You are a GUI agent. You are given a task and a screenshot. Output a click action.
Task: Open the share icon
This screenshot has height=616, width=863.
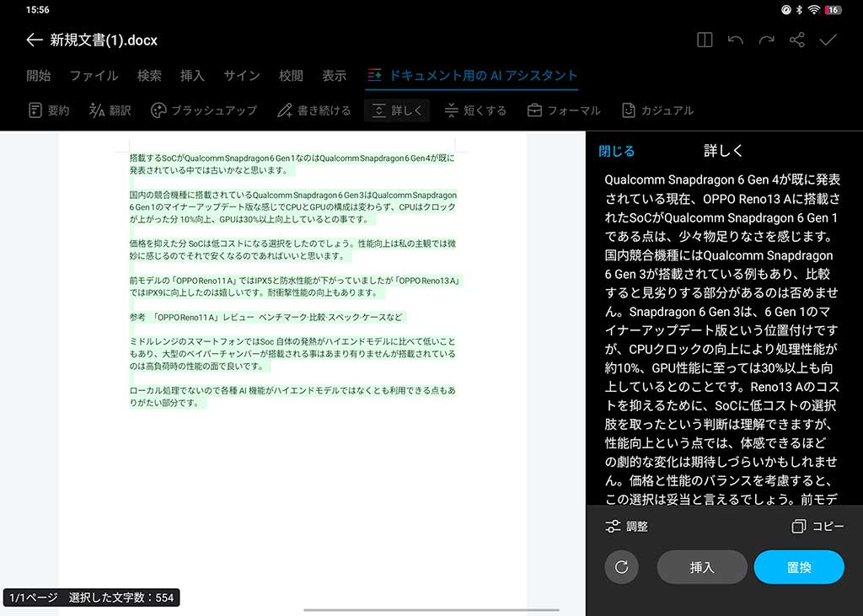[x=797, y=40]
